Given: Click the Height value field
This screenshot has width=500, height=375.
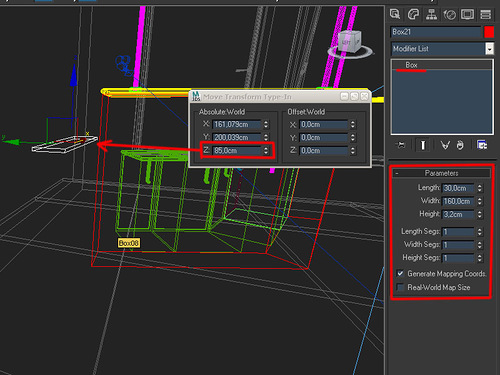Looking at the screenshot, I should coord(458,214).
